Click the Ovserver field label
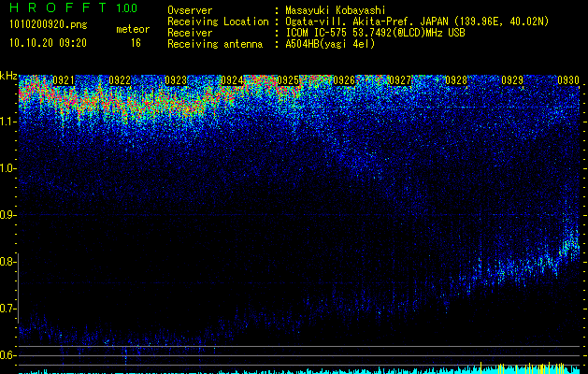Viewport: 588px width, 374px height. tap(190, 10)
